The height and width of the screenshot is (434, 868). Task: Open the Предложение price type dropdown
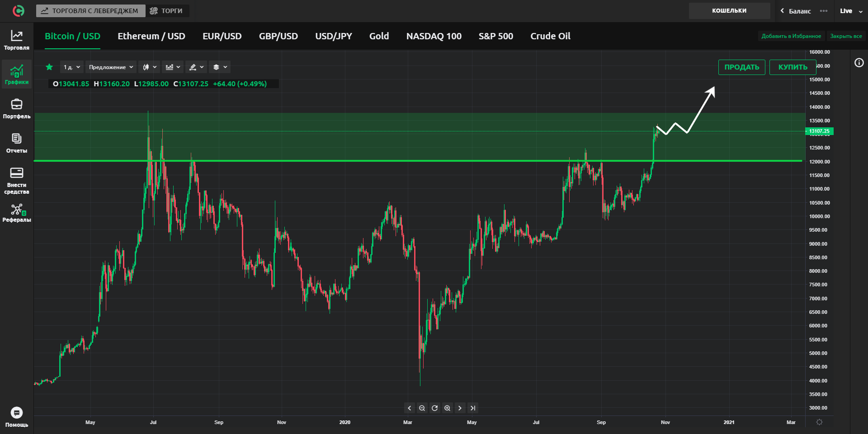[111, 67]
